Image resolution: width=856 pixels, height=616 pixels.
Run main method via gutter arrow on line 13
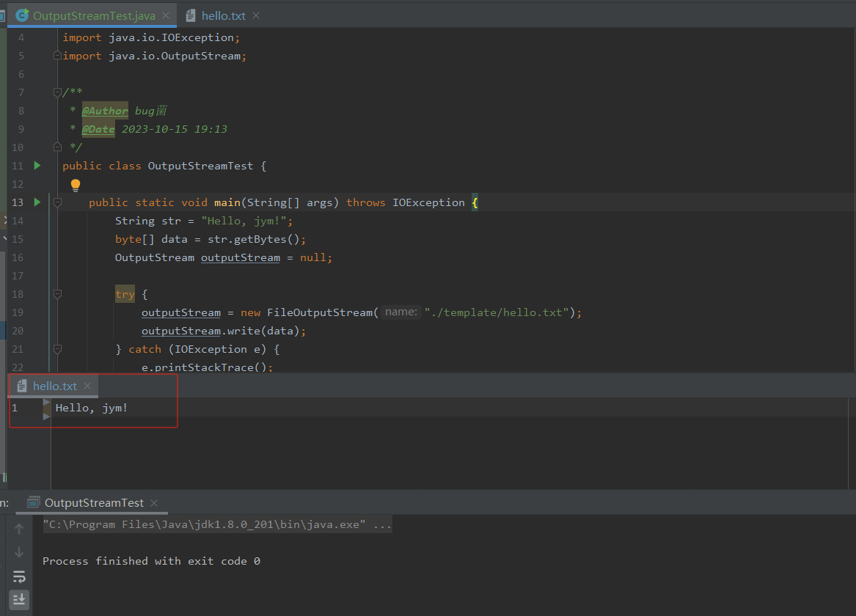click(37, 202)
